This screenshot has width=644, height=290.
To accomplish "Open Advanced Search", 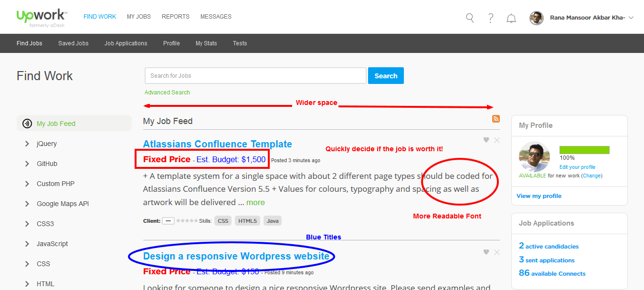I will click(167, 92).
